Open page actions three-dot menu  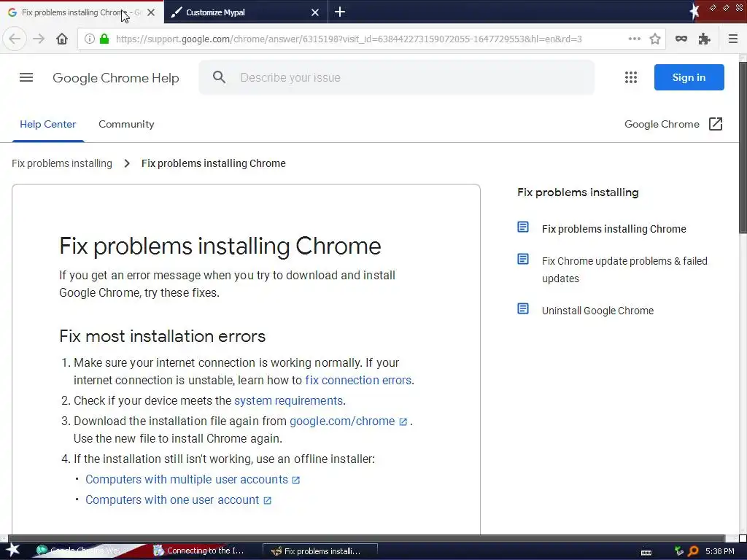pos(634,39)
